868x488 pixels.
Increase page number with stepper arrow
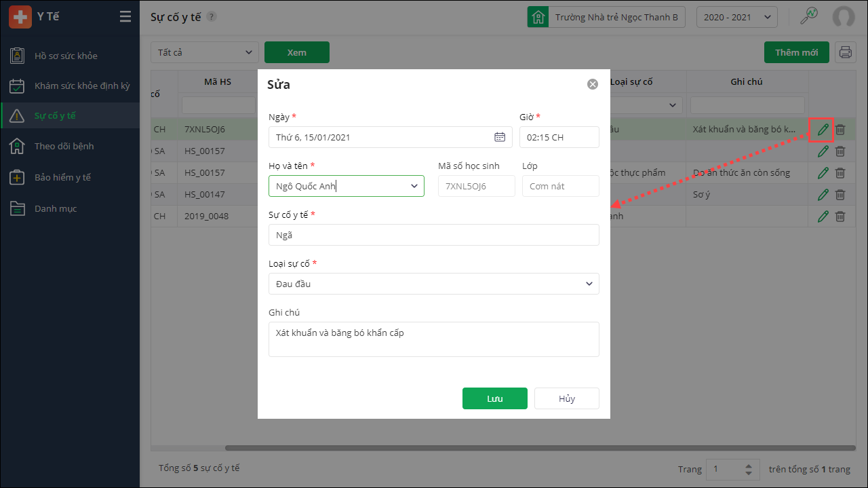click(x=748, y=466)
